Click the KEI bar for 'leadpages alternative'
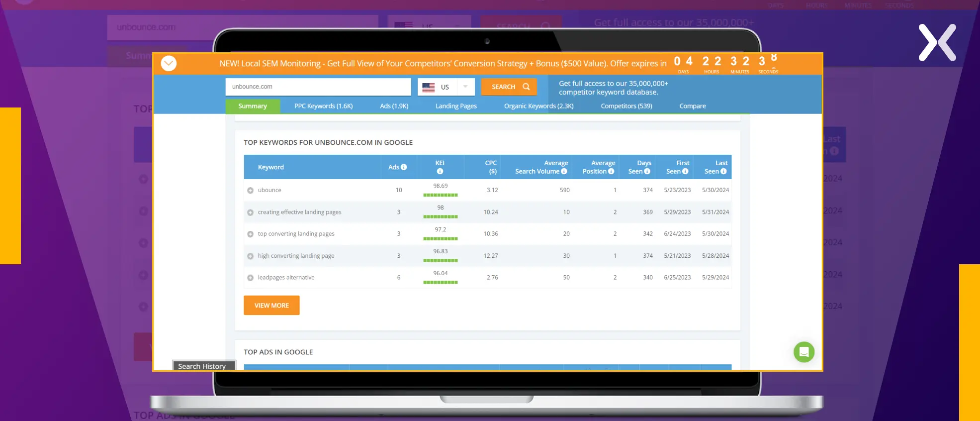Image resolution: width=980 pixels, height=421 pixels. pos(441,283)
